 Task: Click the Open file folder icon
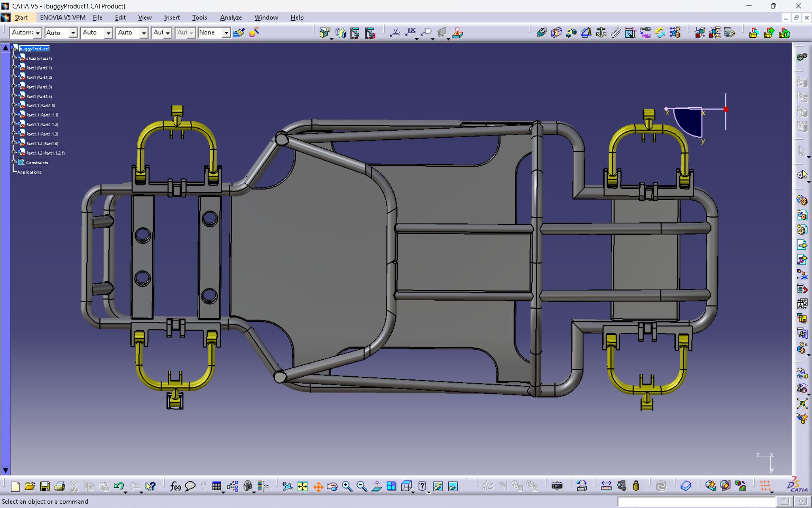[30, 486]
